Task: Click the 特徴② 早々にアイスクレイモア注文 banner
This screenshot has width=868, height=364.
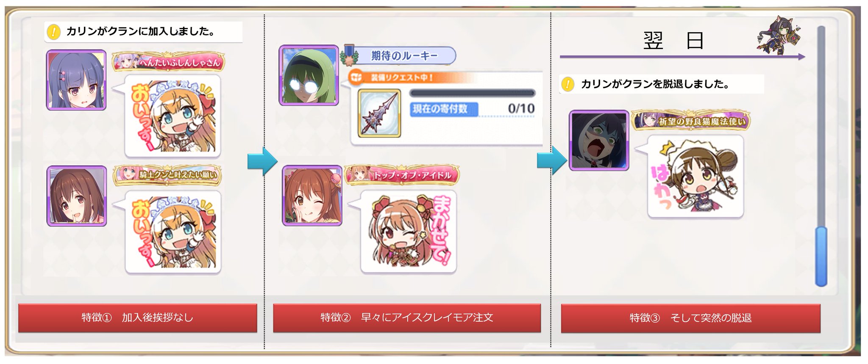Action: pyautogui.click(x=407, y=317)
